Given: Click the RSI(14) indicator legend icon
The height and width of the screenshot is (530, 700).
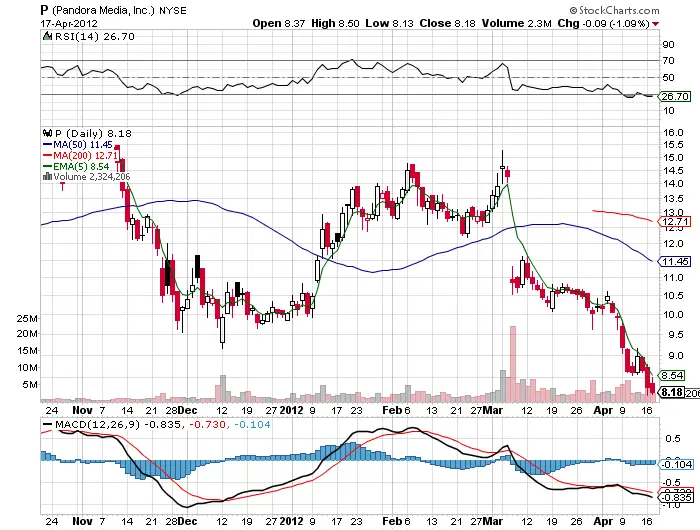Looking at the screenshot, I should tap(47, 36).
